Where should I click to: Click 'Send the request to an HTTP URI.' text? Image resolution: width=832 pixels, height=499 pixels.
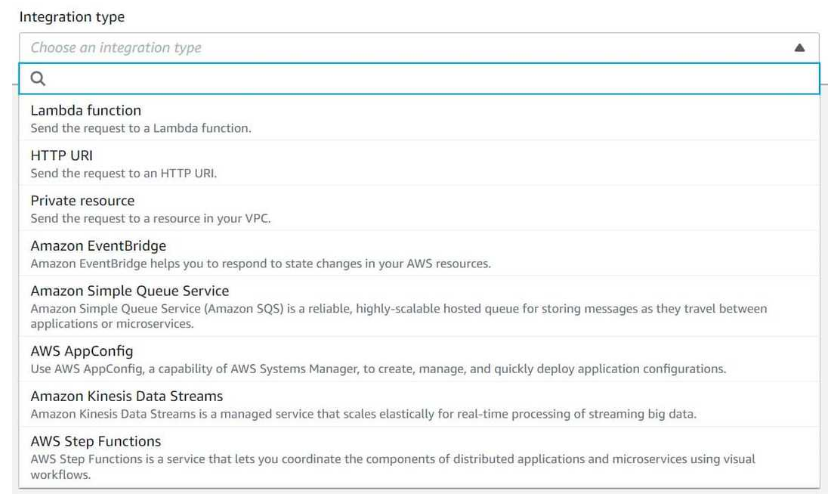tap(124, 174)
